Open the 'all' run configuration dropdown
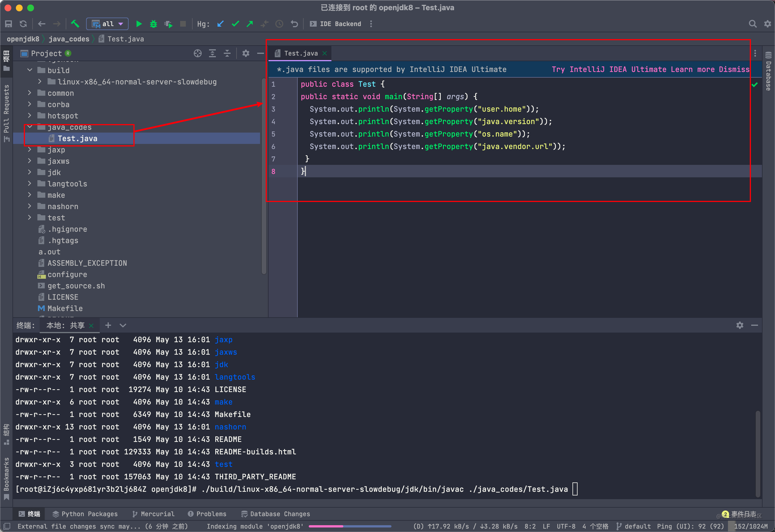 [x=107, y=24]
